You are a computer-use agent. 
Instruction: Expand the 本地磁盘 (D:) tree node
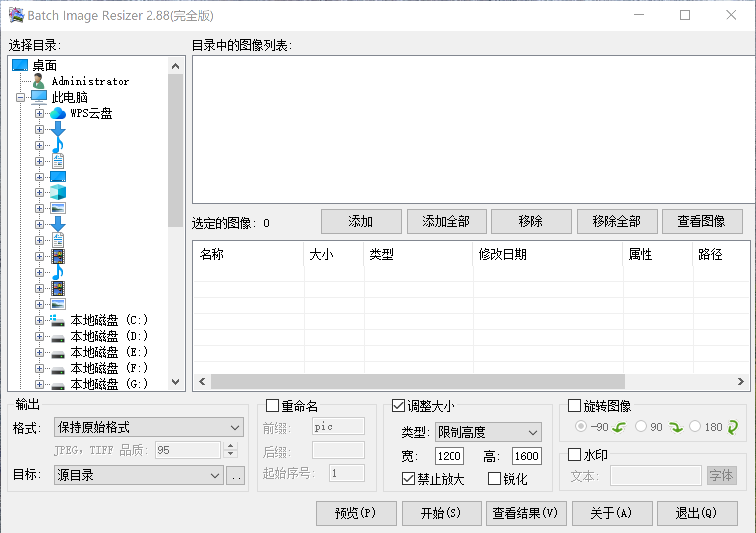pos(39,337)
